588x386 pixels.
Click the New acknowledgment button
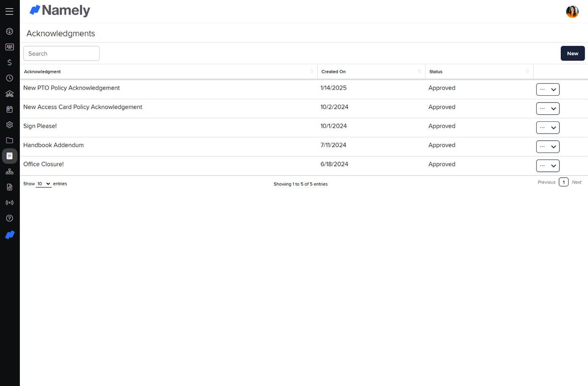[x=572, y=53]
